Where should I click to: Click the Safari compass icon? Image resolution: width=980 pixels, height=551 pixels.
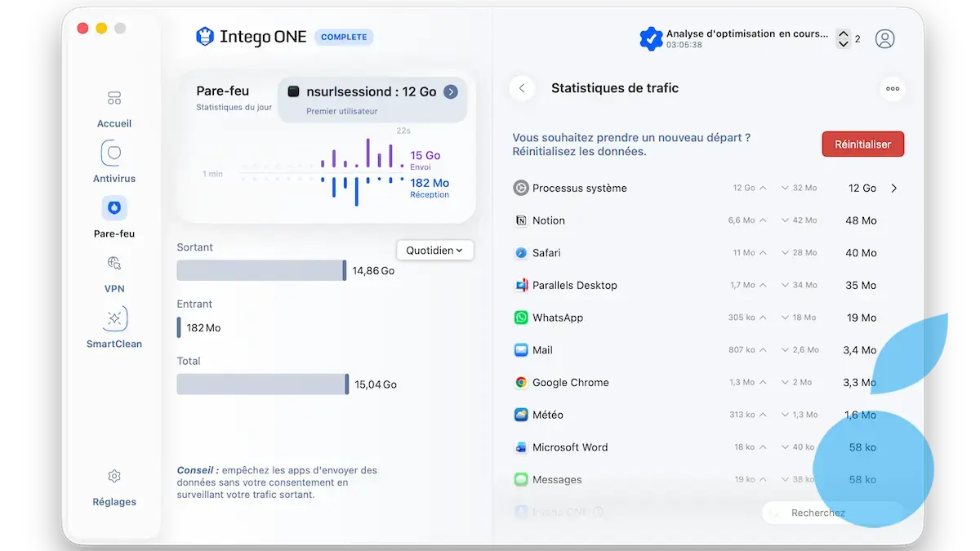pos(521,253)
